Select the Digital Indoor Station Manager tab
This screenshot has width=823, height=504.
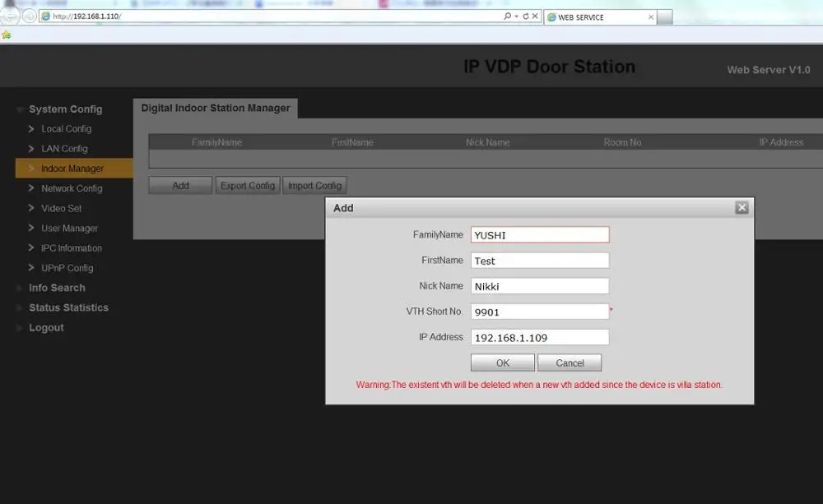pos(215,108)
